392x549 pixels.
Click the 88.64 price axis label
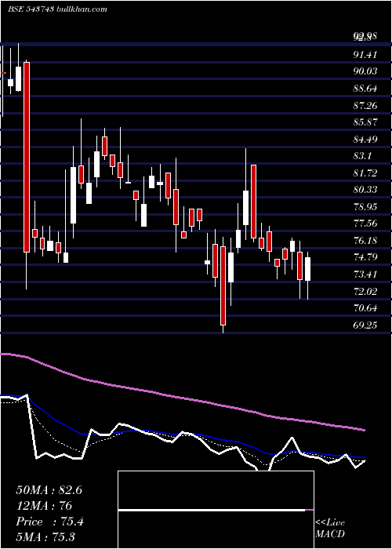click(x=365, y=89)
